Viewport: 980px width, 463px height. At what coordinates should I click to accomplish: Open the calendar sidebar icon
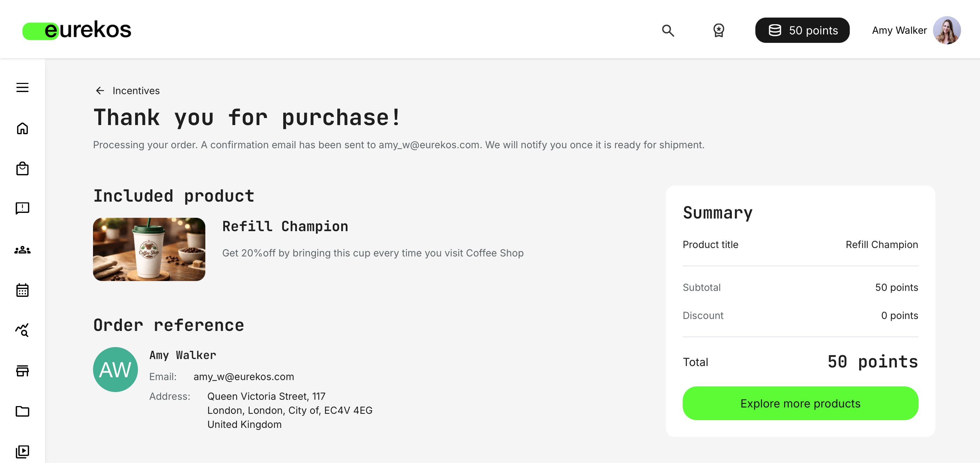[x=22, y=290]
